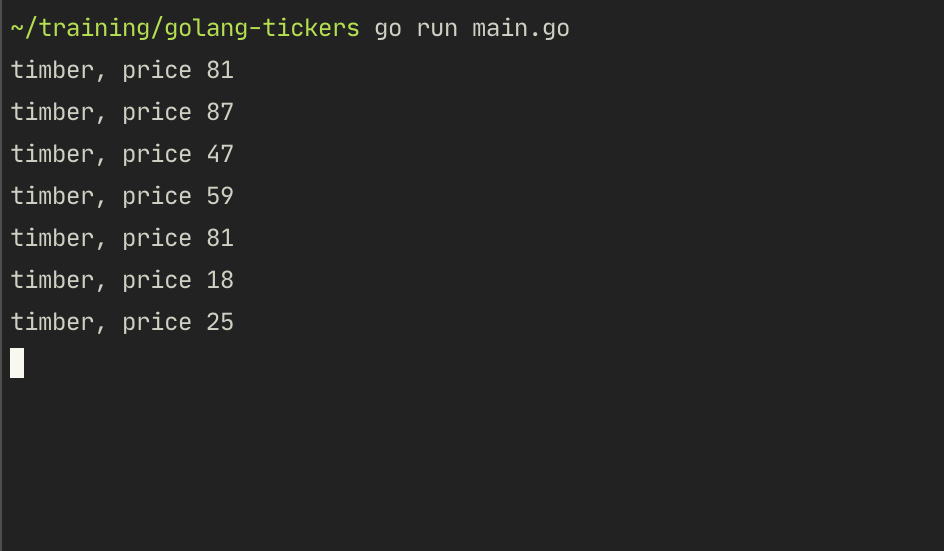This screenshot has width=944, height=551.
Task: Click the "timber, price 87" output line
Action: click(x=122, y=112)
